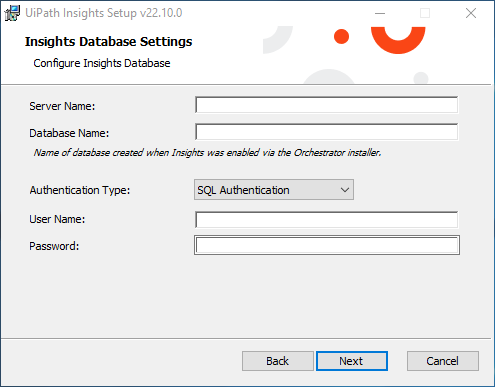
Task: Select the window title 'UiPath Insights Setup v22.10.0'
Action: 104,13
